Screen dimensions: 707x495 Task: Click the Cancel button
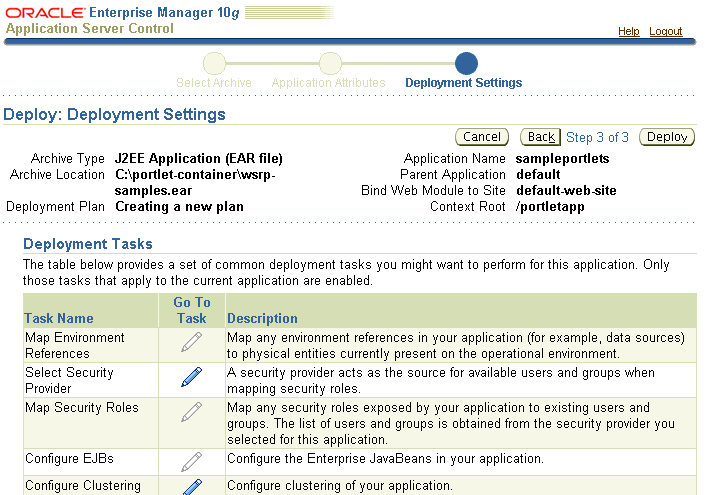coord(482,137)
